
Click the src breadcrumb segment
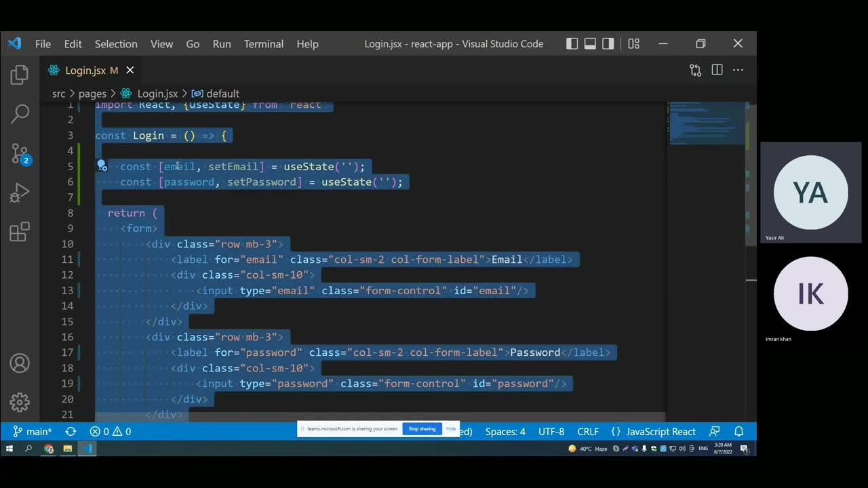point(59,94)
